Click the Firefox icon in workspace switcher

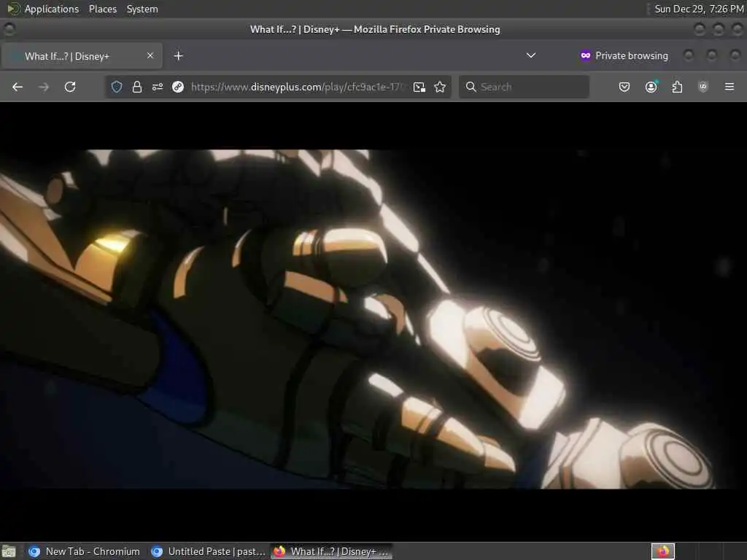663,551
